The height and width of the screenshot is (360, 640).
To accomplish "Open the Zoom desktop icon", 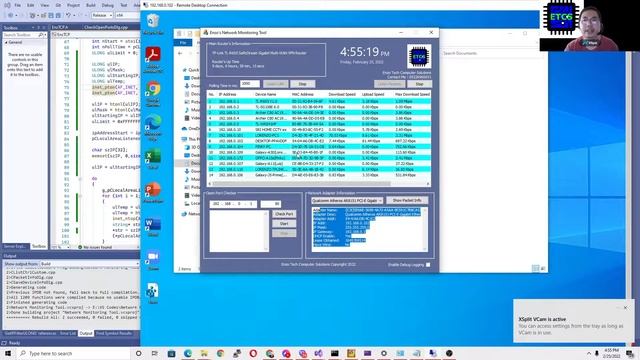I will click(153, 260).
